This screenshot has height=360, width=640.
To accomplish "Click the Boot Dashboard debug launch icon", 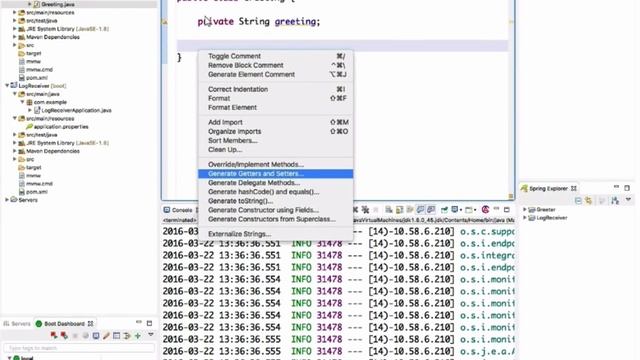I will [64, 336].
